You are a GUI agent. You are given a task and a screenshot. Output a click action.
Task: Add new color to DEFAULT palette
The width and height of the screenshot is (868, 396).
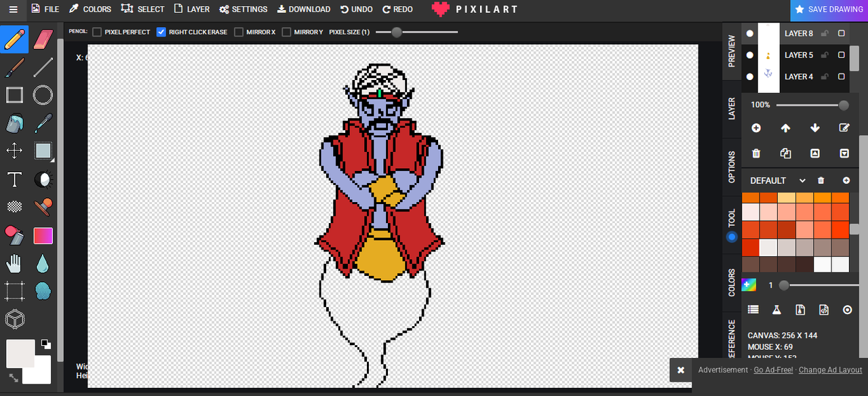846,180
